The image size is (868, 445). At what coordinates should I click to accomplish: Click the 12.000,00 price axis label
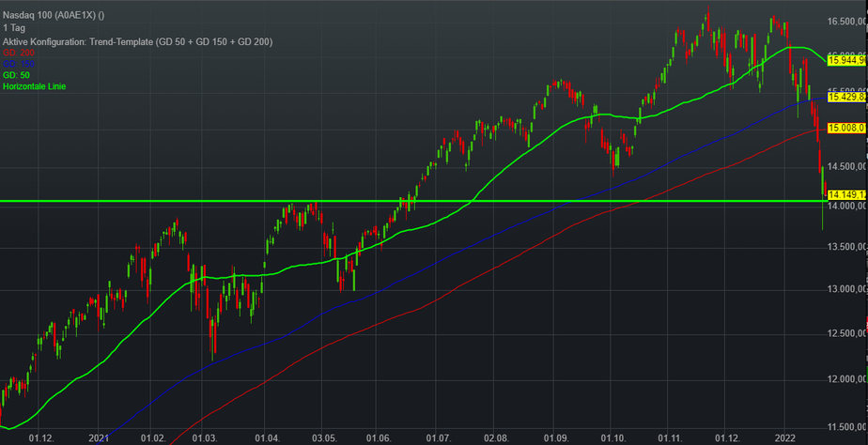pyautogui.click(x=847, y=379)
